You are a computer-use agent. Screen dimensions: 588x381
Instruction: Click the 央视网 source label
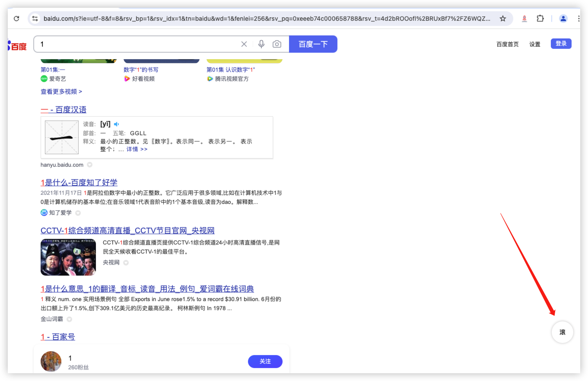tap(111, 262)
